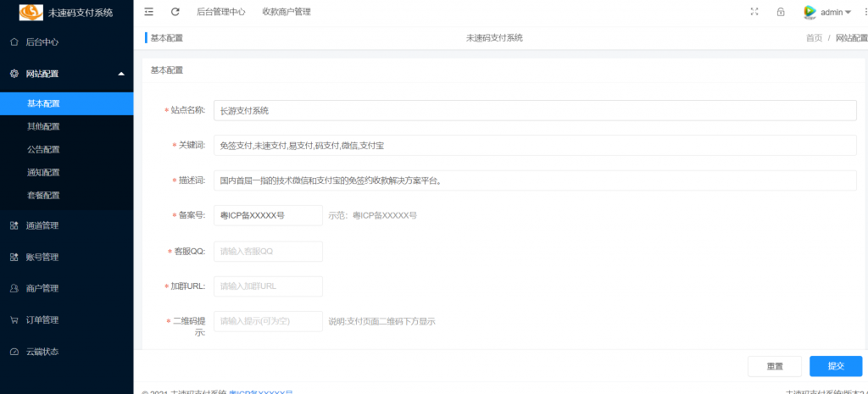Screen dimensions: 868x394
Task: Click the 示范：粤ICP备XXXXX号 hint text
Action: (x=373, y=215)
